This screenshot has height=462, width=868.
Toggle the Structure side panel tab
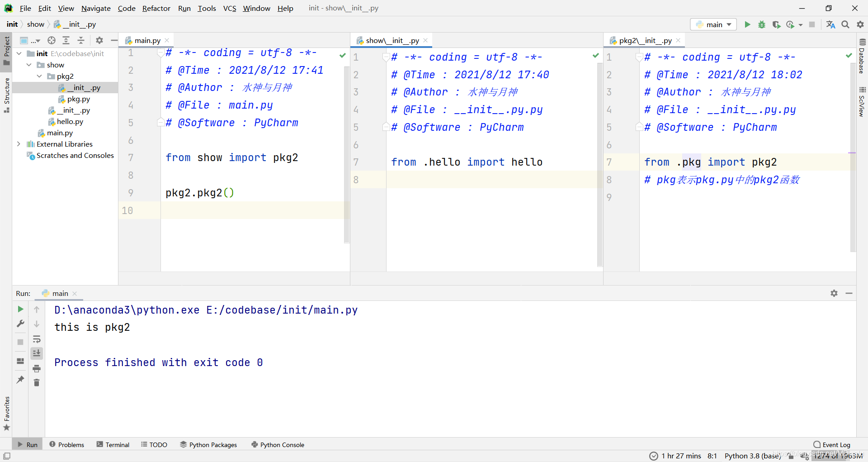pos(6,95)
